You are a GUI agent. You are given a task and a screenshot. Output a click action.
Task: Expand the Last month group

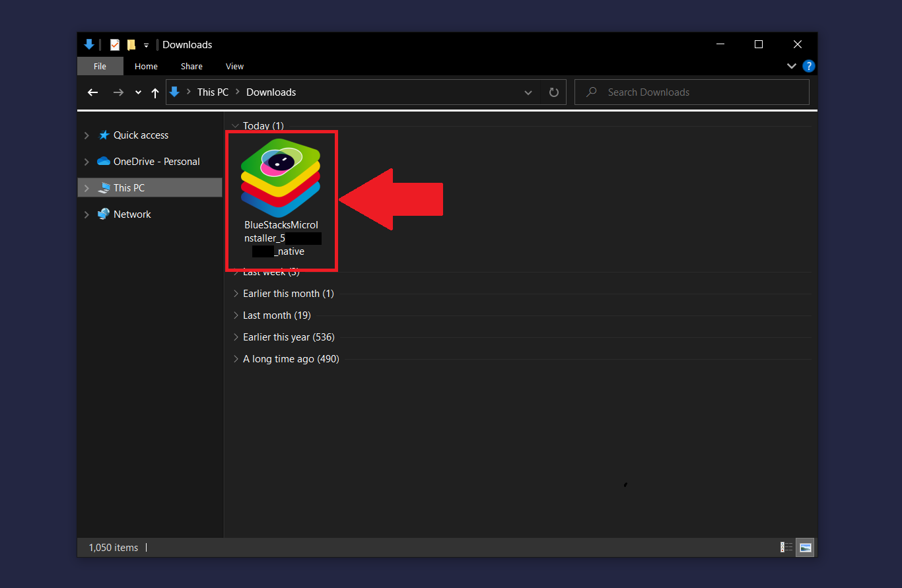(x=236, y=315)
